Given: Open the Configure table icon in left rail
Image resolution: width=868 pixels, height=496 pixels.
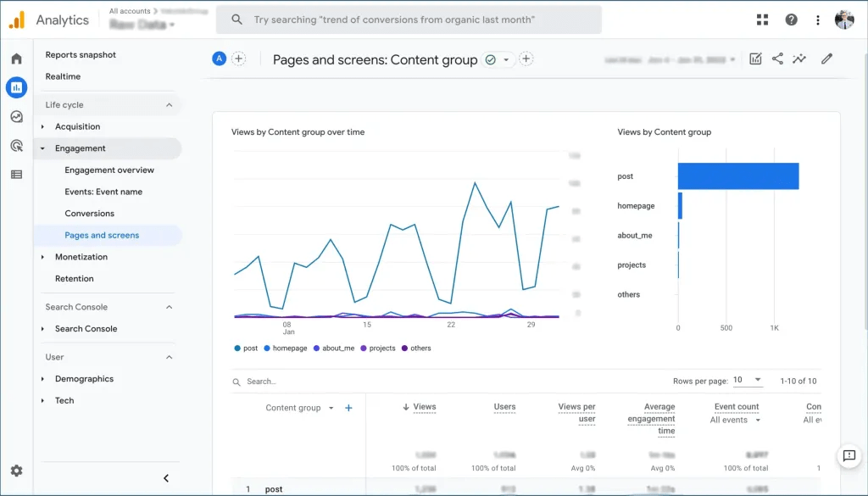Looking at the screenshot, I should (17, 175).
